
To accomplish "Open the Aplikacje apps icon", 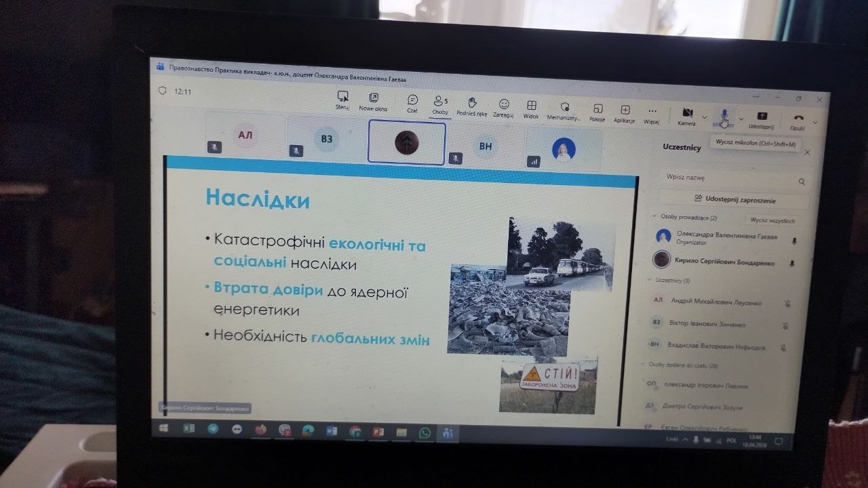I will click(x=625, y=113).
